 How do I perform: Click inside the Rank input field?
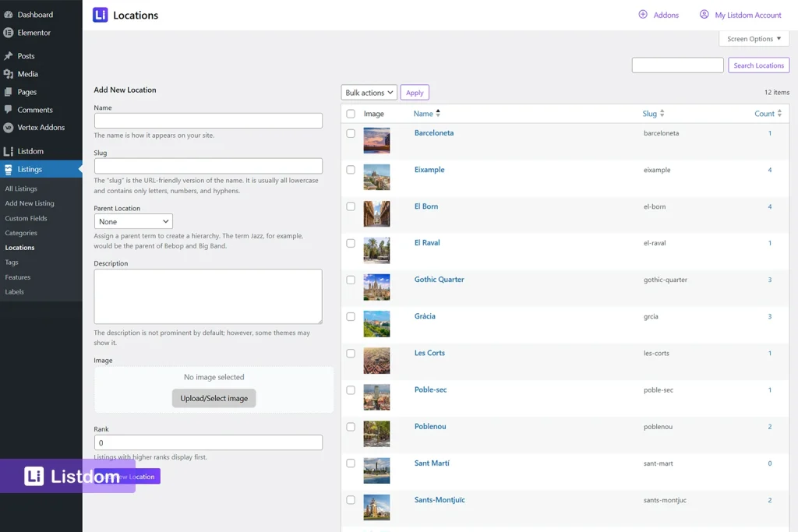click(207, 442)
